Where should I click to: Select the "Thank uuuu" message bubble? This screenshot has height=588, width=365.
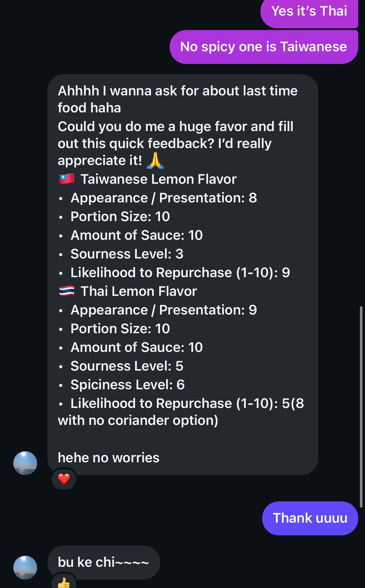click(310, 518)
